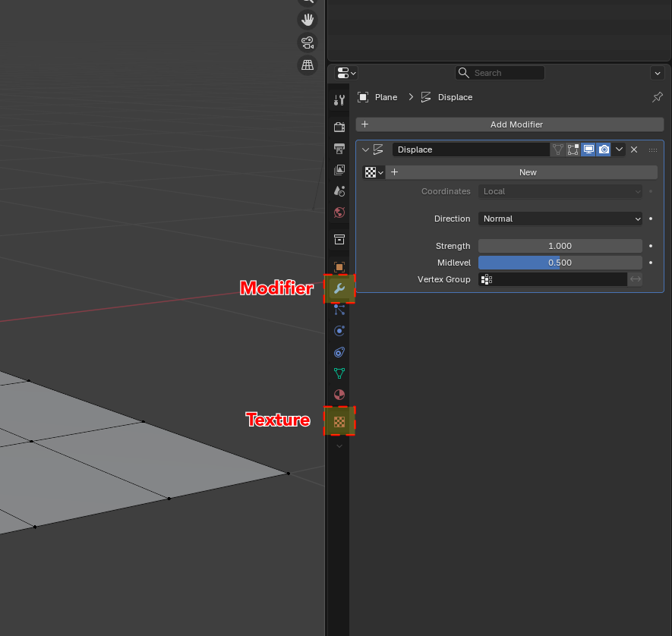
Task: Toggle invert Vertex Group arrows
Action: point(635,279)
